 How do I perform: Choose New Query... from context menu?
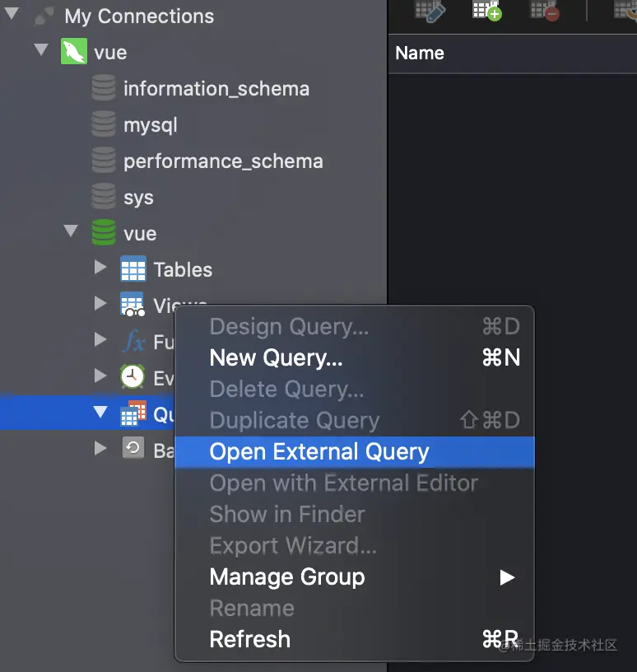pyautogui.click(x=355, y=358)
